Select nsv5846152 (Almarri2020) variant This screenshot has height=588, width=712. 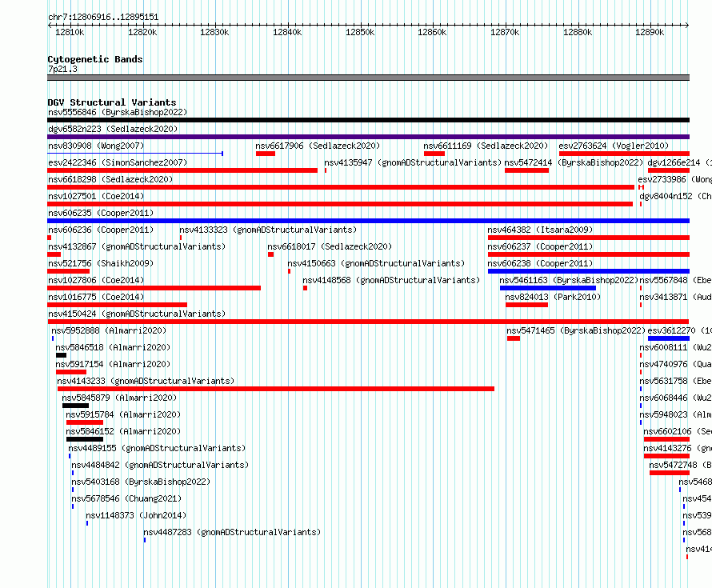[123, 431]
